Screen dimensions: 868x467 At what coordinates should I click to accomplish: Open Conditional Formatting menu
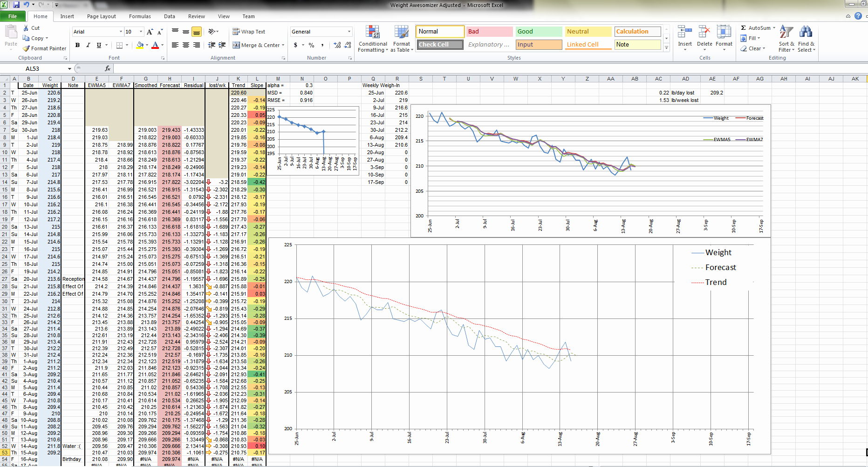373,39
